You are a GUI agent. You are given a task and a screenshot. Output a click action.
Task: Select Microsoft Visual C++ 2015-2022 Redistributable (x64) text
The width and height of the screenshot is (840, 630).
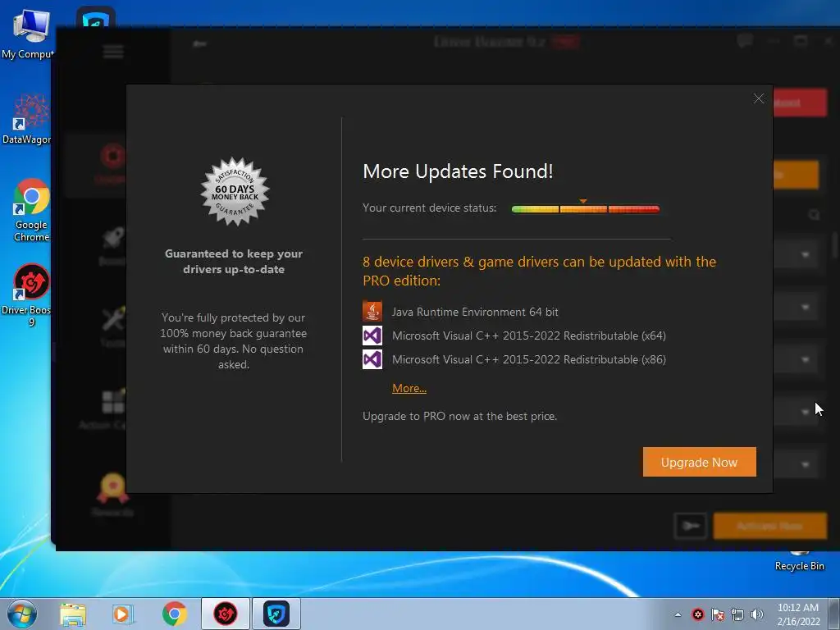pyautogui.click(x=529, y=336)
